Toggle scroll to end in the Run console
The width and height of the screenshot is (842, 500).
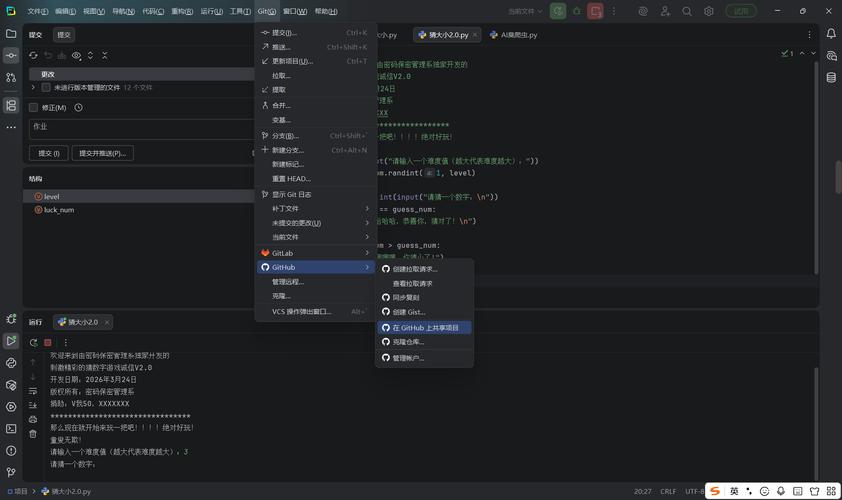point(33,405)
